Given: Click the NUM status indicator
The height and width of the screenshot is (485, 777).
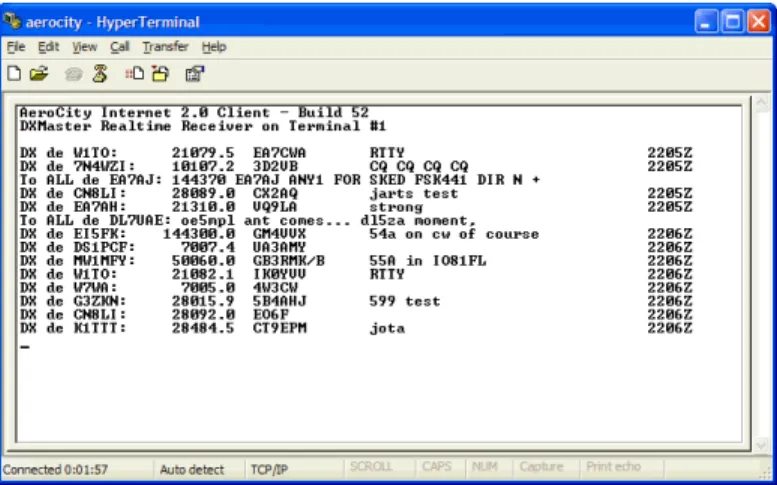Looking at the screenshot, I should click(485, 467).
